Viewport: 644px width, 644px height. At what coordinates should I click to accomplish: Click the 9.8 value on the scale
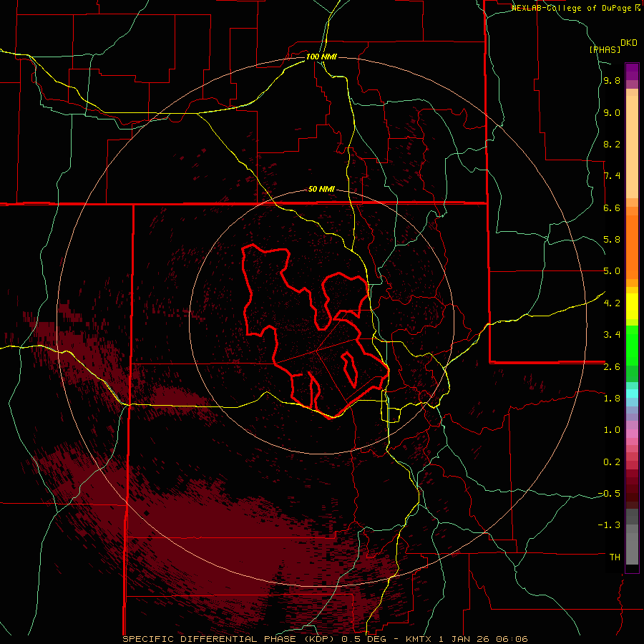click(612, 81)
